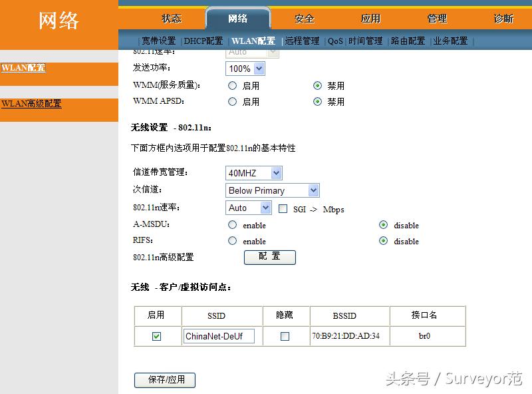Image resolution: width=532 pixels, height=394 pixels.
Task: Switch to the 诊断 tab
Action: 503,19
